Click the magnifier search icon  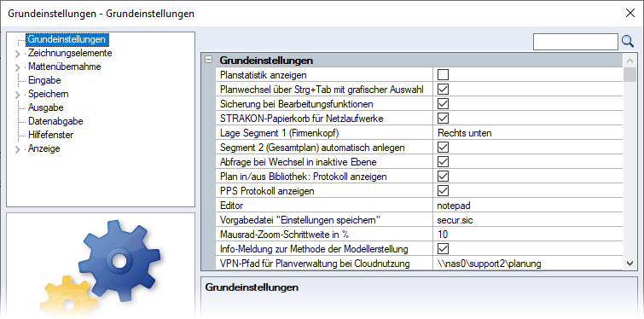pos(628,41)
